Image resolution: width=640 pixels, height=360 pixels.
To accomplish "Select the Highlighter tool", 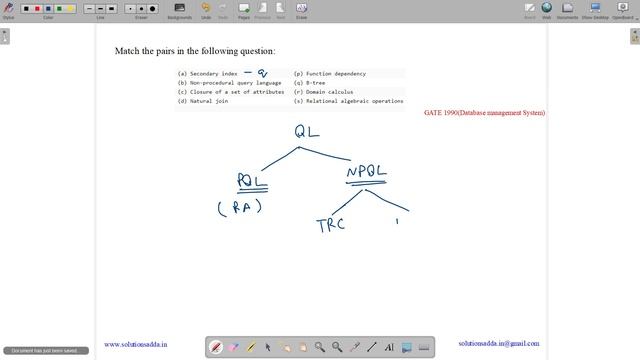I will point(251,347).
